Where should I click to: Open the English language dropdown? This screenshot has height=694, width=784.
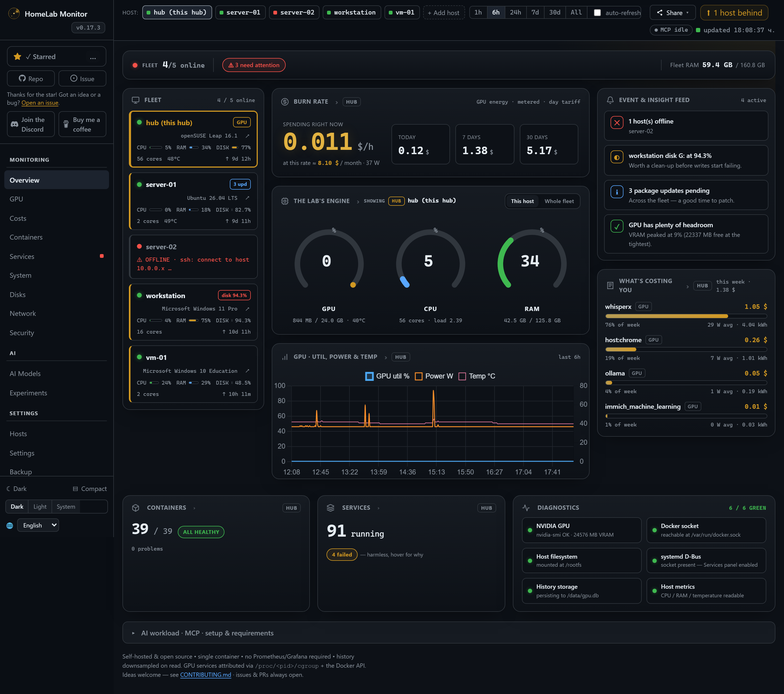(x=38, y=526)
